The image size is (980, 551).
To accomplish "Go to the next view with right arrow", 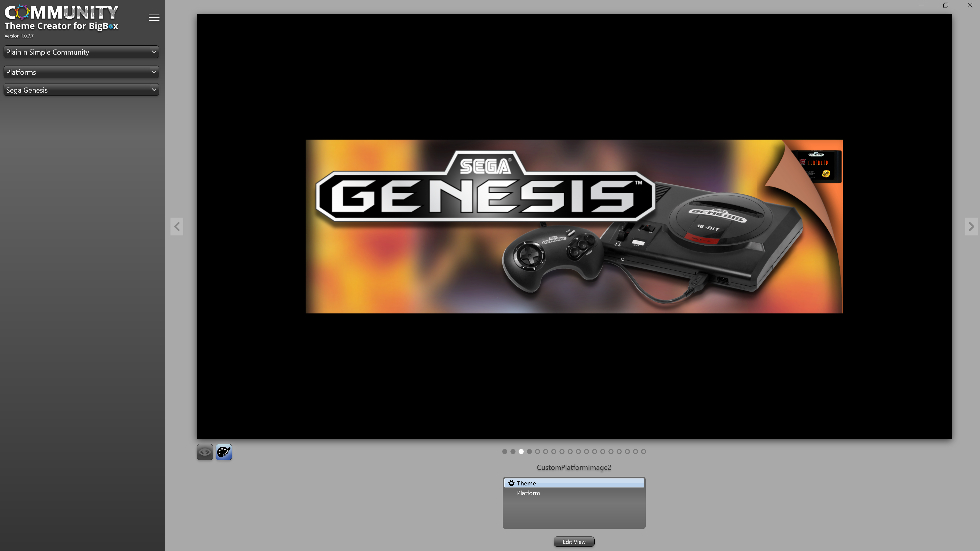I will 971,227.
